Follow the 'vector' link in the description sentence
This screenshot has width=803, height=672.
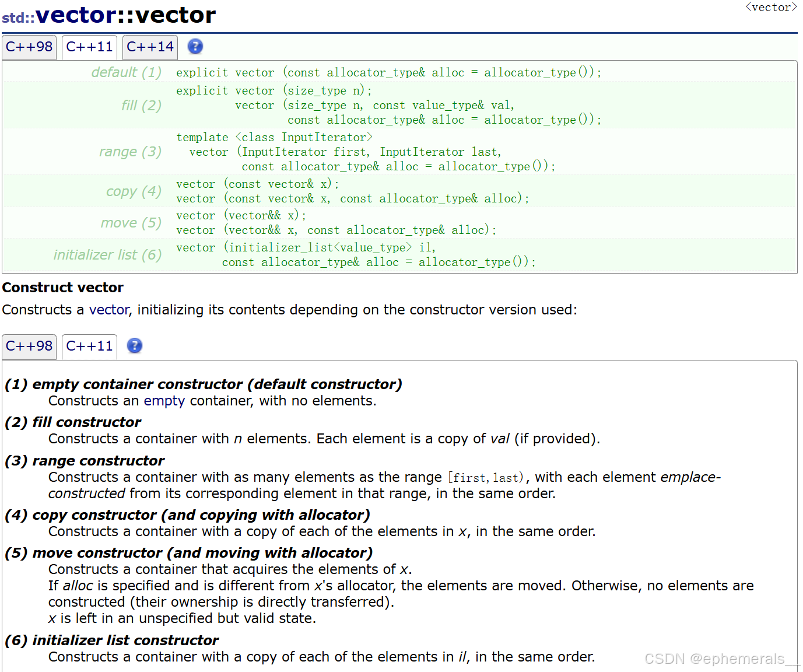(x=109, y=310)
